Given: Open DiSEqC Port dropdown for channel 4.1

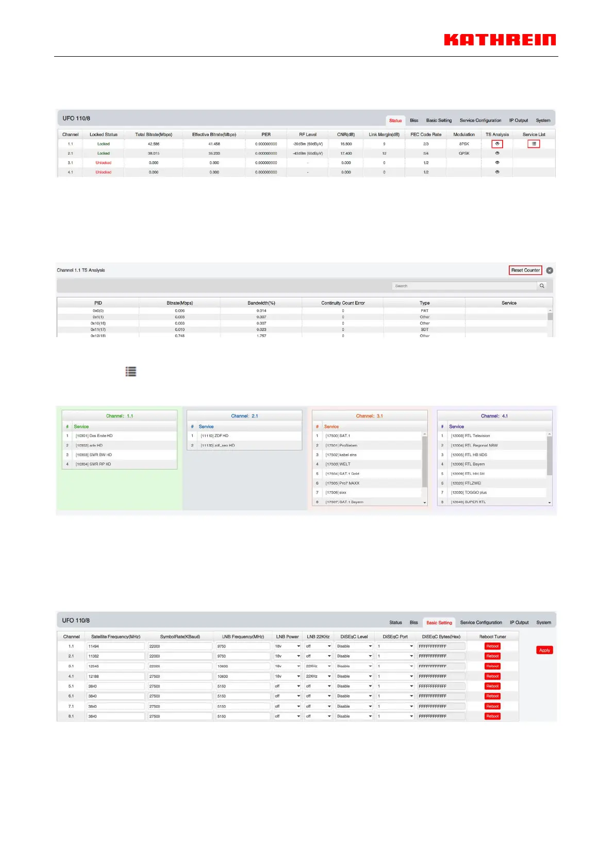Looking at the screenshot, I should (x=395, y=676).
